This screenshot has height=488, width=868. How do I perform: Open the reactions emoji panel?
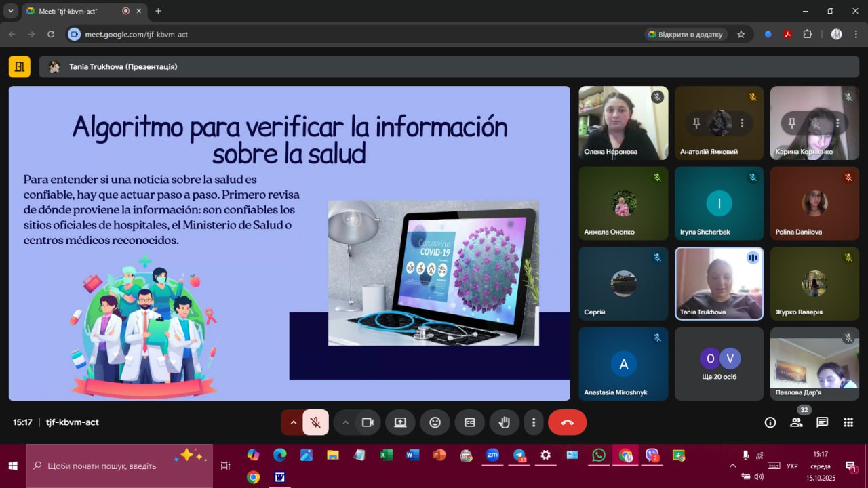click(x=435, y=422)
